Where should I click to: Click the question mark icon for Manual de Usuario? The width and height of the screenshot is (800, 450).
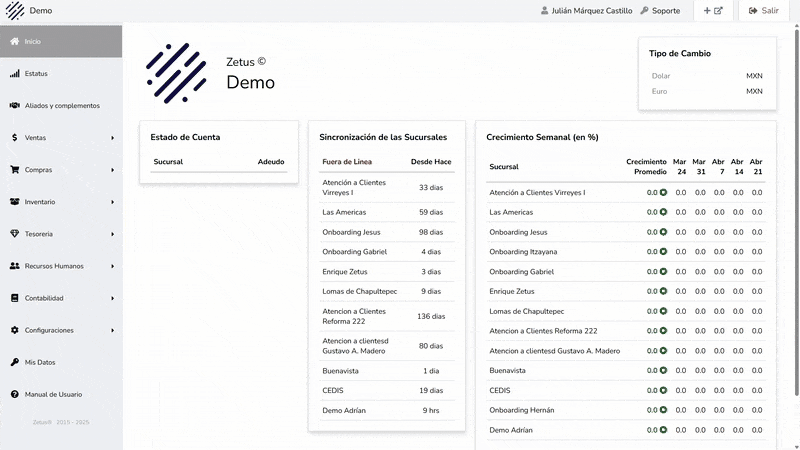click(x=14, y=394)
